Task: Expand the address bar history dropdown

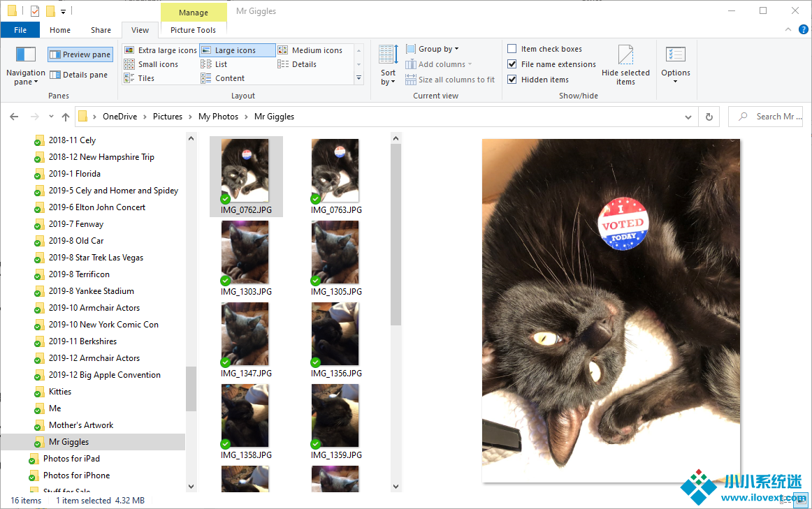Action: click(x=688, y=117)
